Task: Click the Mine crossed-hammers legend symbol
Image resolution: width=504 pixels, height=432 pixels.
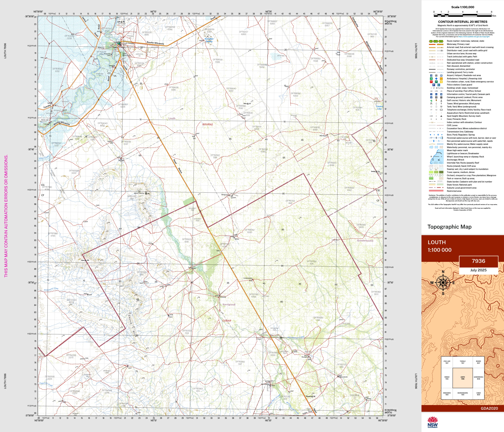Action: tap(441, 107)
